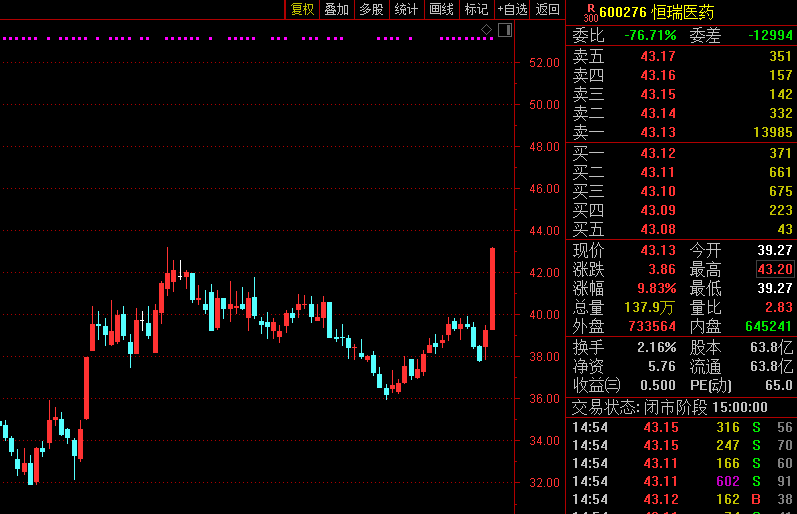Select the 多股 multi-stock view

pyautogui.click(x=371, y=10)
